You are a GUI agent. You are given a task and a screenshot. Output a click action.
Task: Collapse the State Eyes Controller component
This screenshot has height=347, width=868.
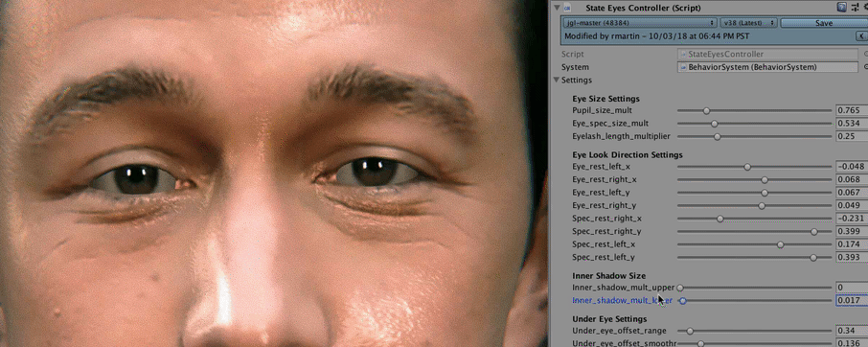tap(556, 8)
